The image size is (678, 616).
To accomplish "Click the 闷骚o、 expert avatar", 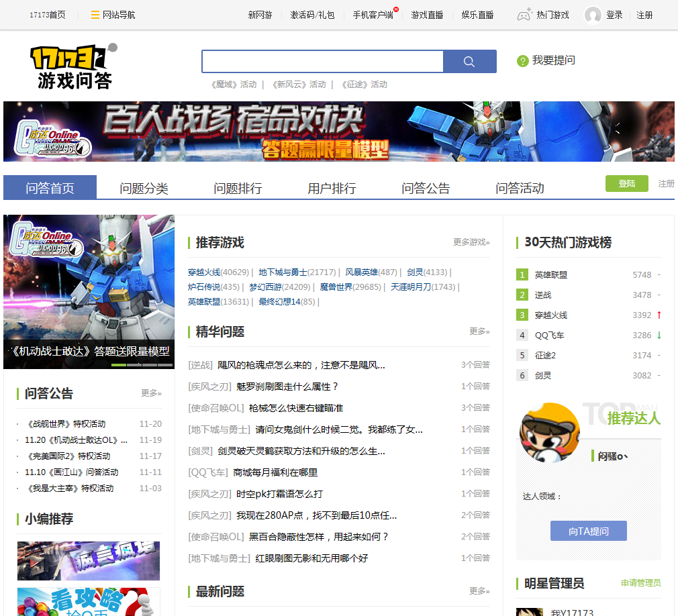I will (550, 432).
